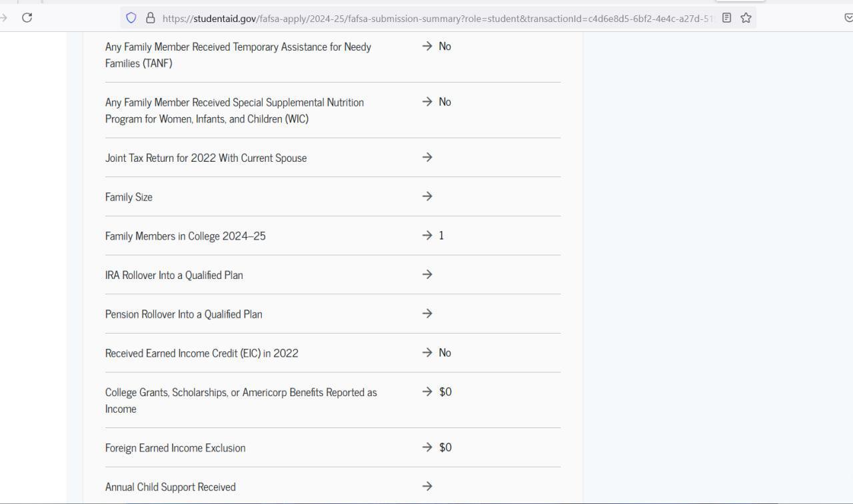Click the 'No' value for Earned Income Credit
The width and height of the screenshot is (853, 504).
tap(444, 353)
